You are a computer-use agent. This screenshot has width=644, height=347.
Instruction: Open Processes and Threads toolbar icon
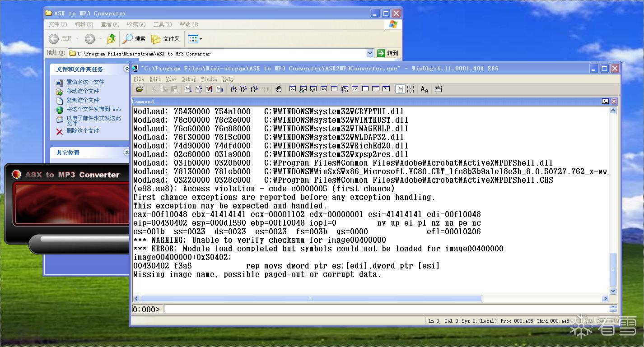point(375,89)
